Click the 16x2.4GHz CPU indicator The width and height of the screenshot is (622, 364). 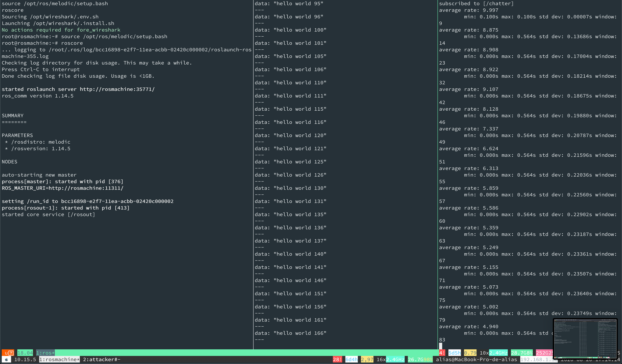pos(390,360)
